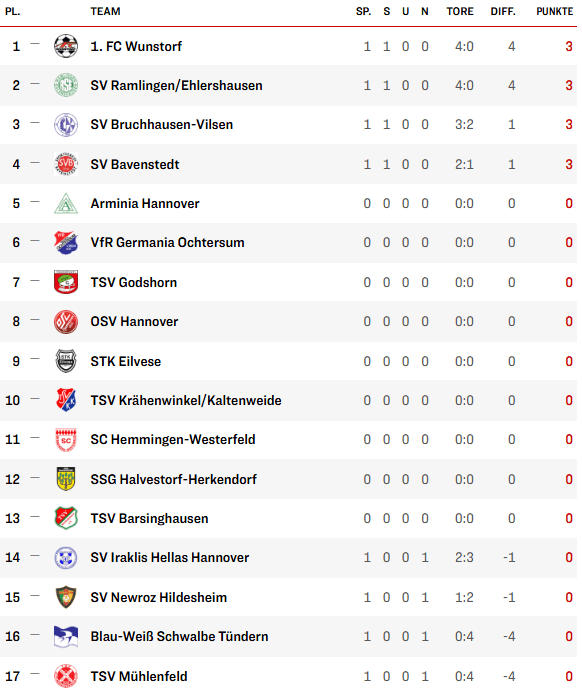Click the 1. FC Wunstorf club crest
582x693 pixels.
(x=66, y=46)
